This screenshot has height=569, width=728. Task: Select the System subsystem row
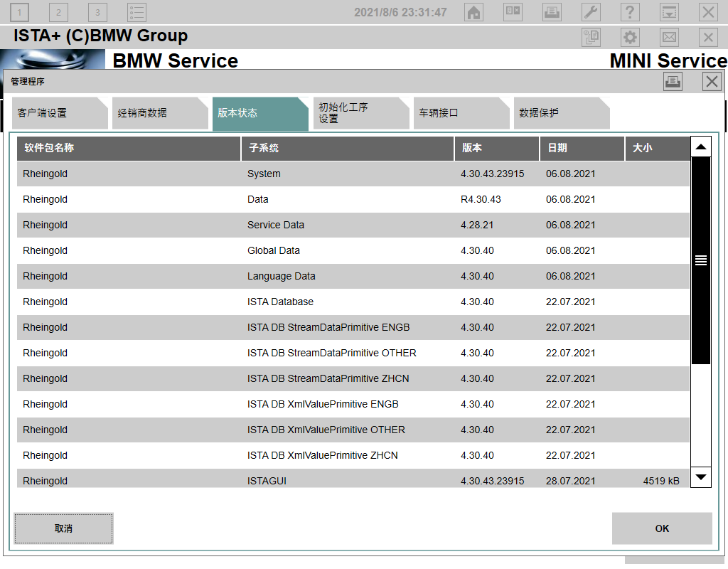[353, 174]
